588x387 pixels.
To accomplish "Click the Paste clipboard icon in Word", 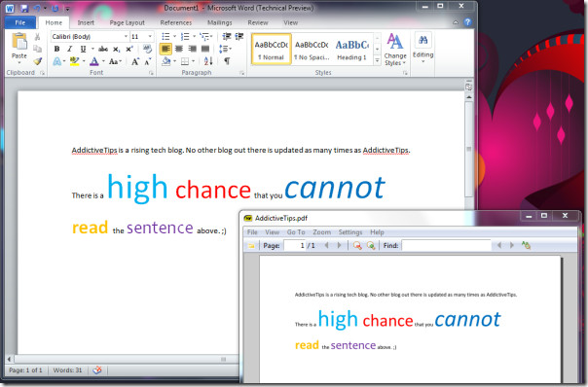I will pyautogui.click(x=19, y=41).
